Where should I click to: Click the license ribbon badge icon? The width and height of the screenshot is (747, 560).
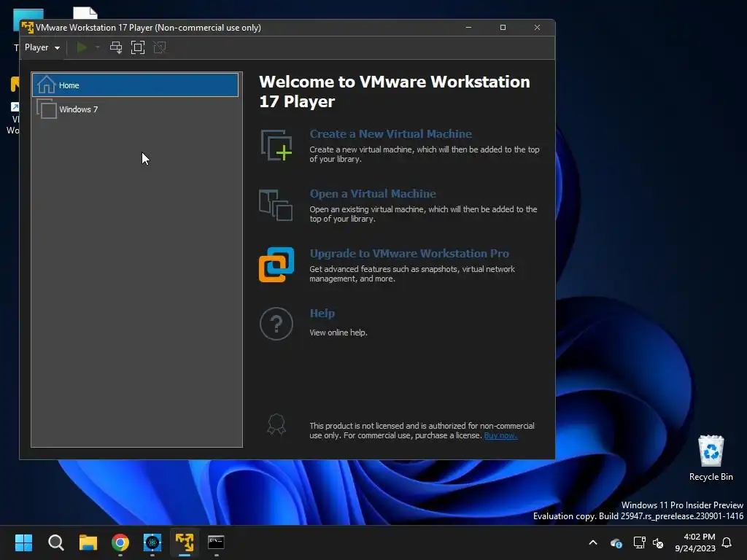(x=276, y=424)
